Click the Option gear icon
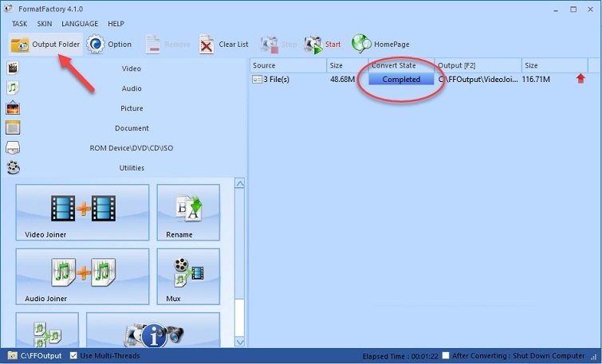 tap(97, 45)
